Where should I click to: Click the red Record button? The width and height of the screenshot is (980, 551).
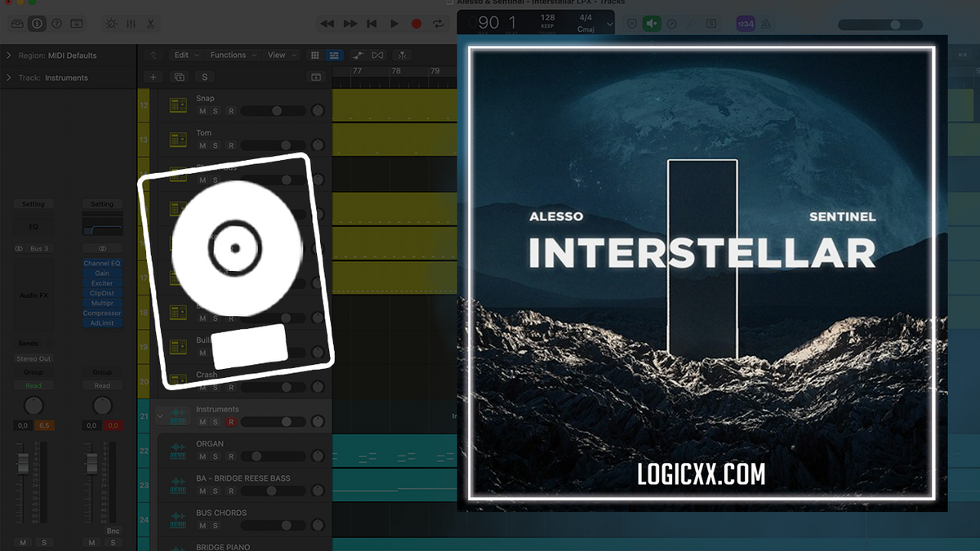(416, 24)
